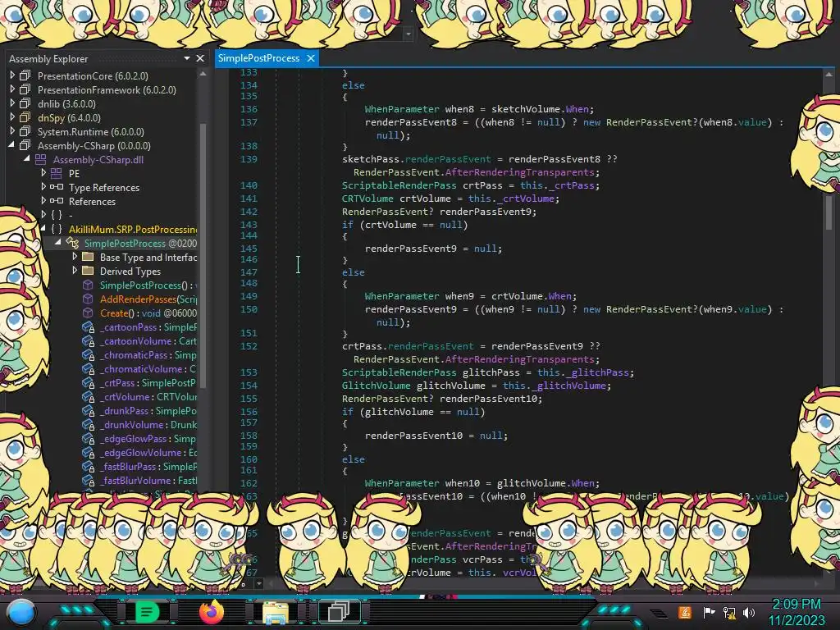Click the Assembly Explorer scroll-up arrow
This screenshot has width=840, height=630.
click(203, 74)
